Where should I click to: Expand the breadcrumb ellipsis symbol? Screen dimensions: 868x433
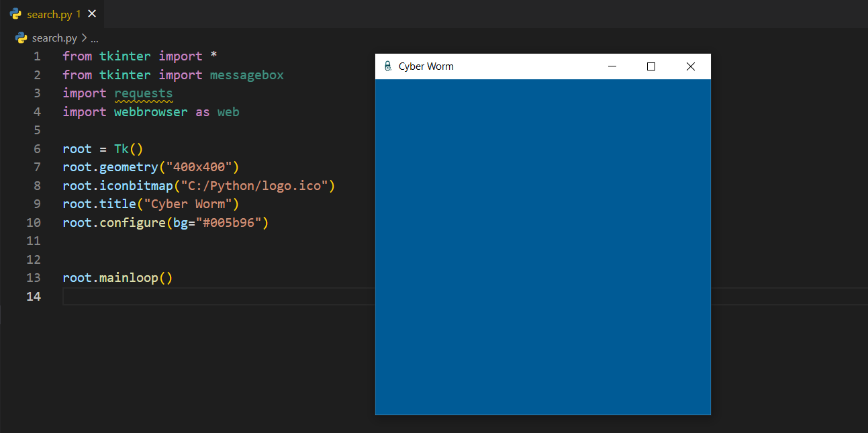point(94,39)
